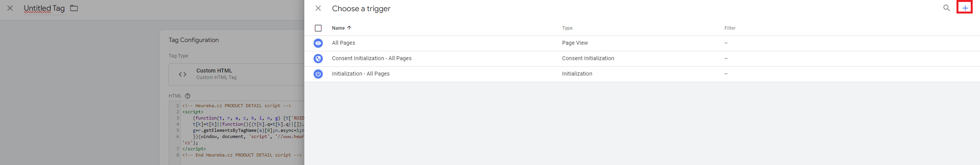The width and height of the screenshot is (980, 165).
Task: Toggle the select-all triggers checkbox
Action: [x=318, y=28]
